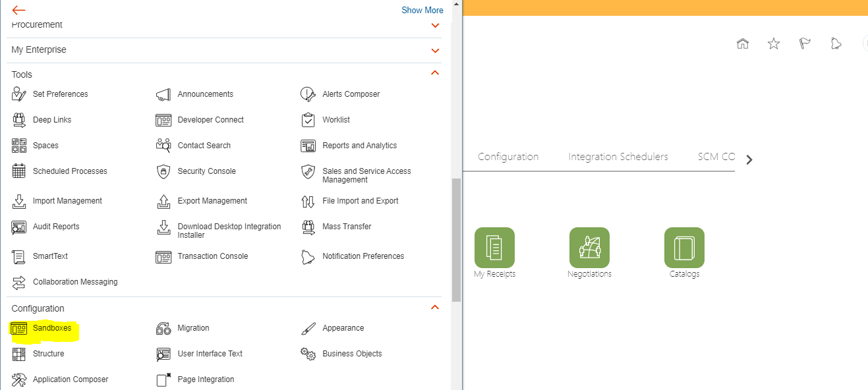Collapse the Tools section

coord(434,72)
